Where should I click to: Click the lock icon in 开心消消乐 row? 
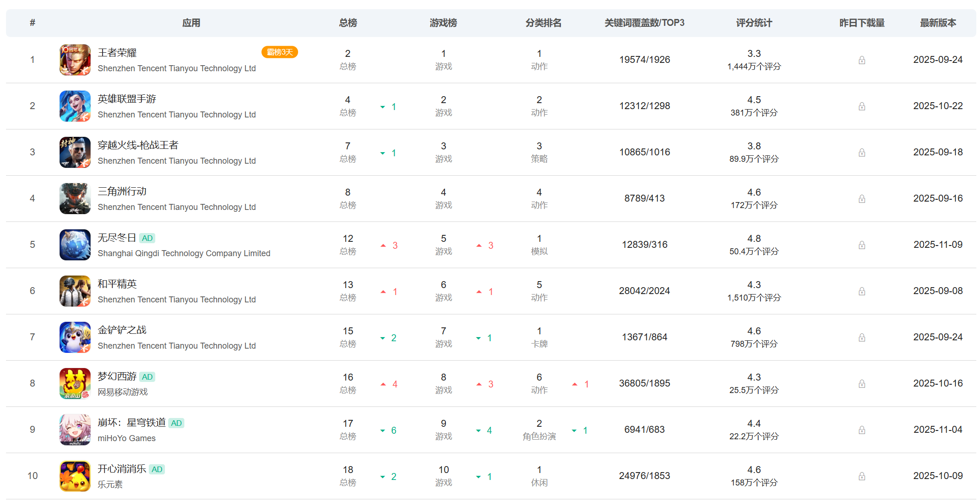(x=862, y=476)
